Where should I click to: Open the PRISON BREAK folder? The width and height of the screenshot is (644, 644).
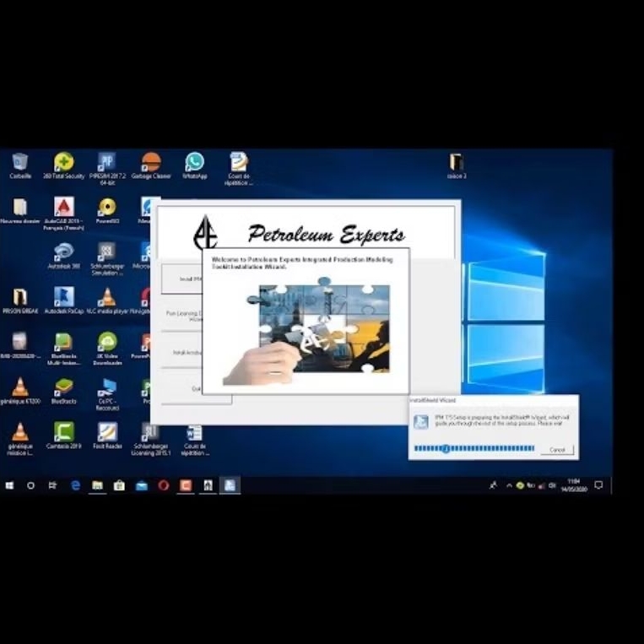20,300
